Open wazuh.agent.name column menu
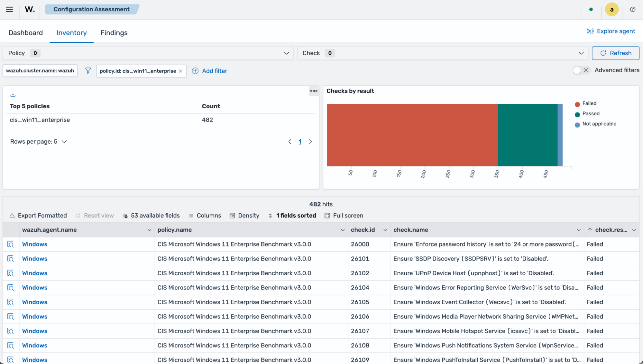 pyautogui.click(x=149, y=230)
